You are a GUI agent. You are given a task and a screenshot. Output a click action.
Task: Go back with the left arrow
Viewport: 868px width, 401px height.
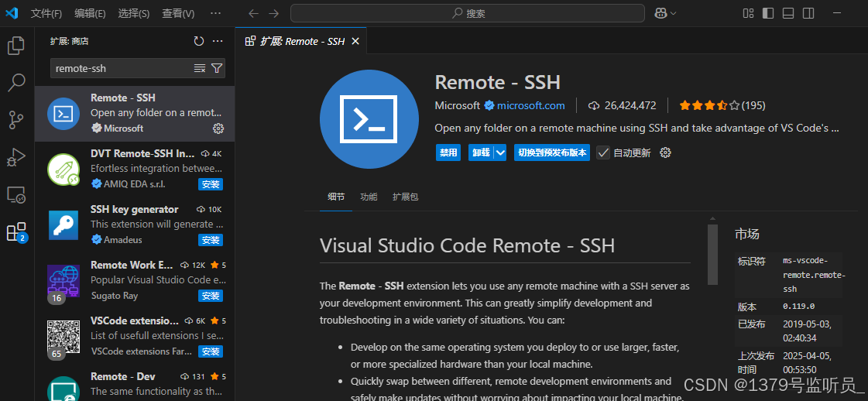(x=253, y=13)
